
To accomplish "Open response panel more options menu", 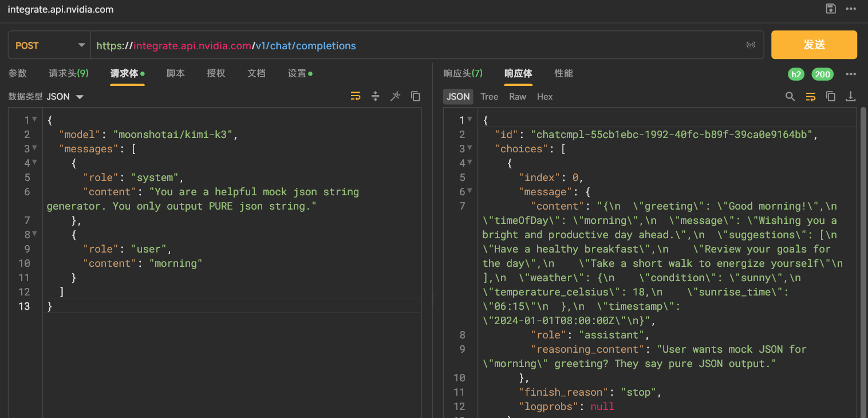I will (x=851, y=74).
